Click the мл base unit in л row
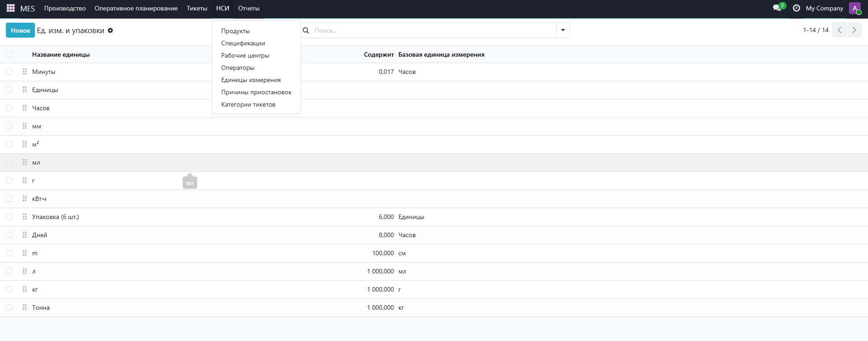The image size is (868, 341). click(x=402, y=271)
